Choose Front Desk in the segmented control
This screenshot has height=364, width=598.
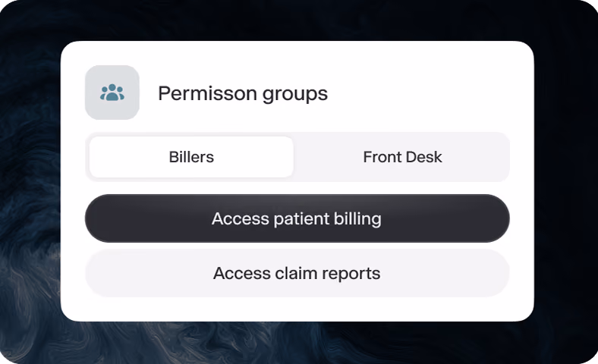click(x=402, y=157)
